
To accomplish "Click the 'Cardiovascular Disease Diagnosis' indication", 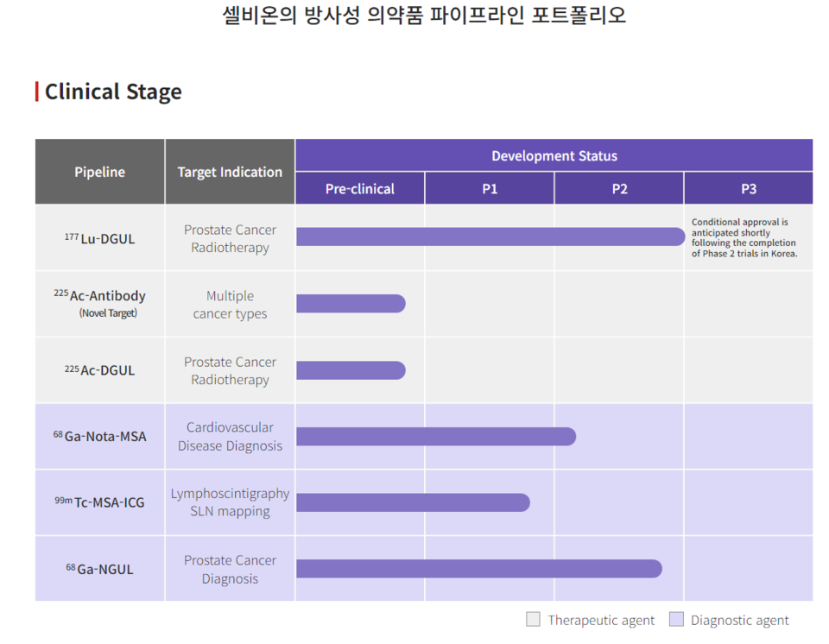I will click(230, 436).
